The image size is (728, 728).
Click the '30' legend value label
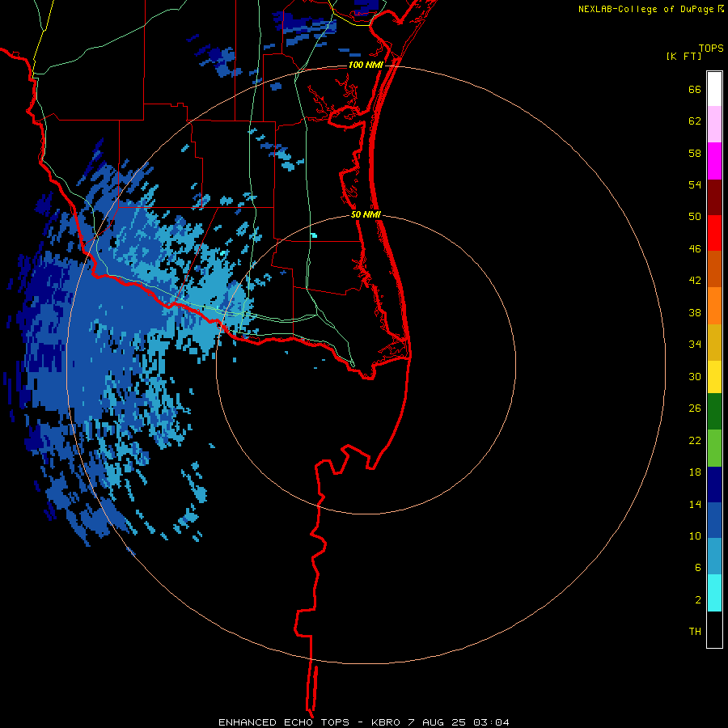coord(695,376)
